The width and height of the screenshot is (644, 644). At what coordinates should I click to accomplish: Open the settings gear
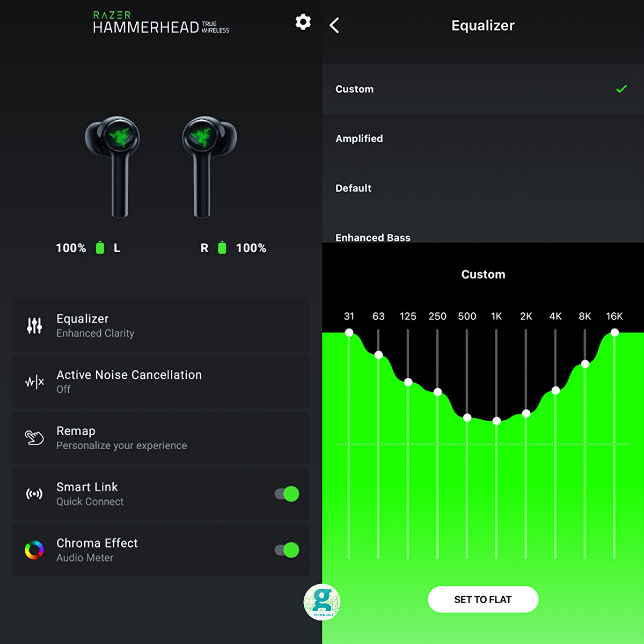tap(303, 22)
